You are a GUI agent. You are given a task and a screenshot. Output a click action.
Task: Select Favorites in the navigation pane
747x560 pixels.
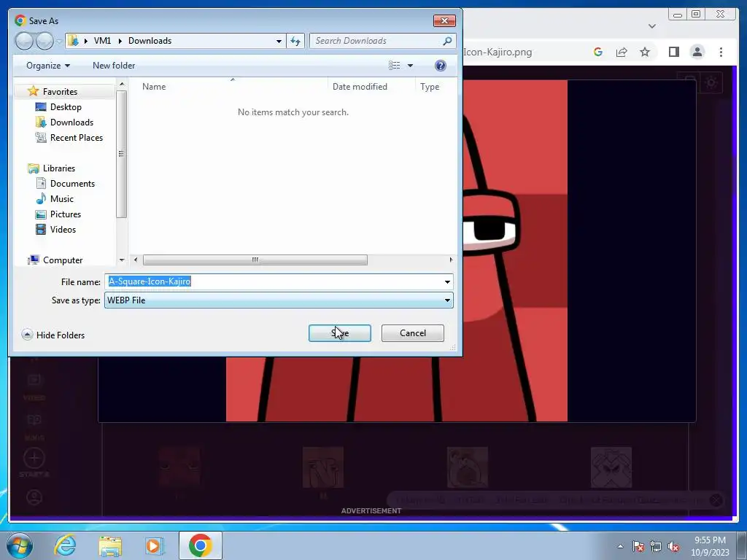60,91
